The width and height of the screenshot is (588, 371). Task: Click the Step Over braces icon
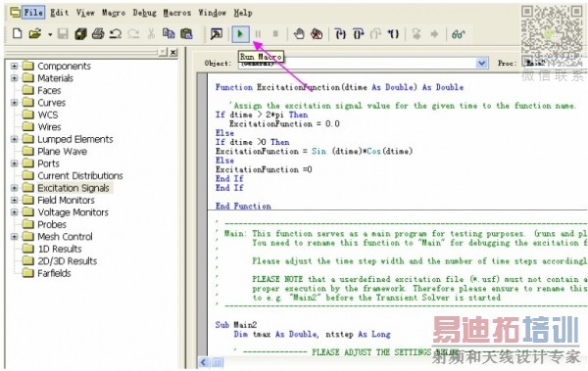(358, 34)
